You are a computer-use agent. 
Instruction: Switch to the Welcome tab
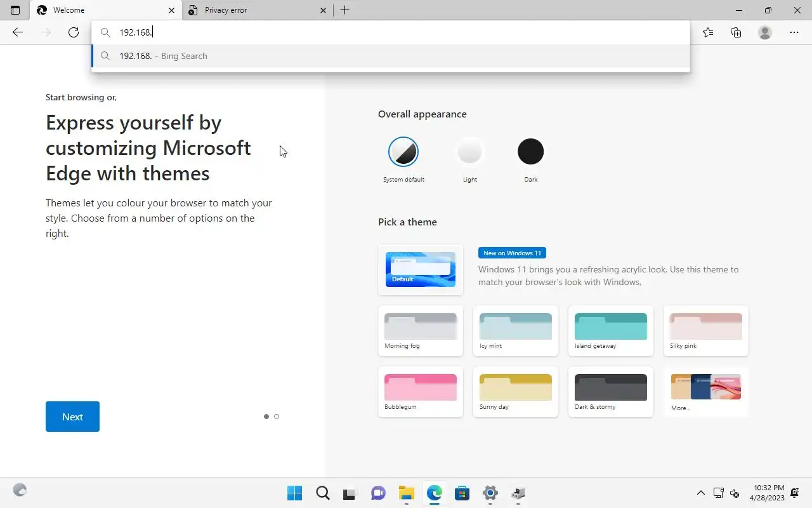tap(105, 10)
